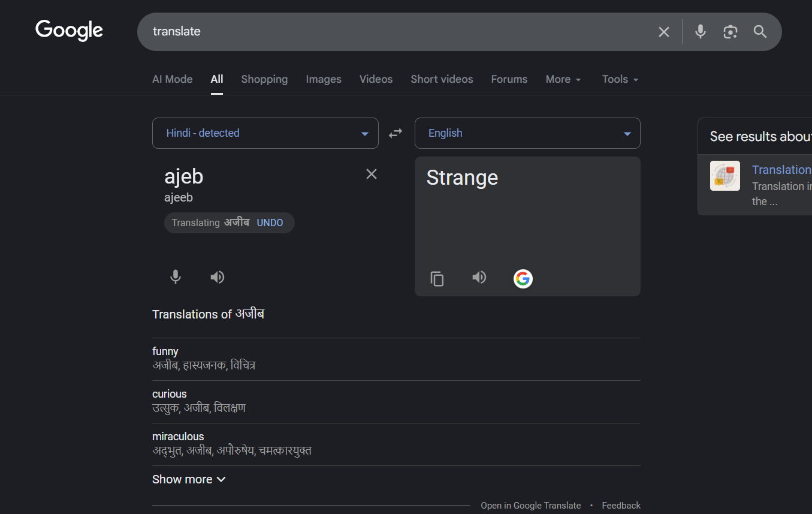Click the Google logo

click(x=70, y=31)
